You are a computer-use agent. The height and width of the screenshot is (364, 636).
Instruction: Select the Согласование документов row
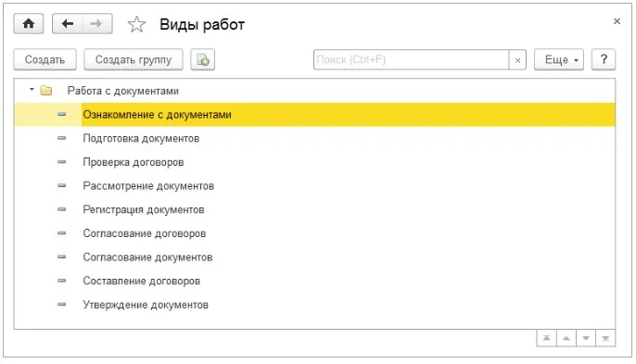pyautogui.click(x=315, y=257)
